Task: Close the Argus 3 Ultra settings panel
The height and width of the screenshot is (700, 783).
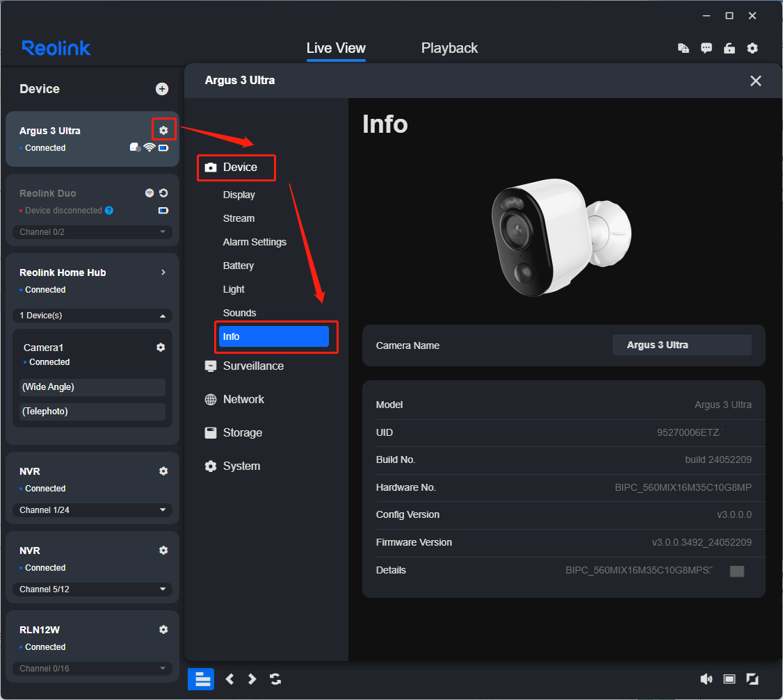Action: [756, 81]
